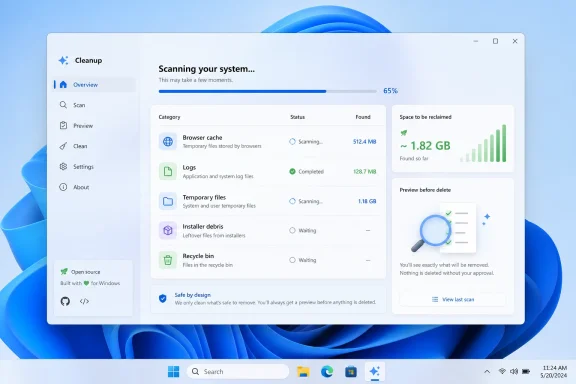Open the Windows Start menu
Viewport: 576px width, 384px height.
pos(173,372)
